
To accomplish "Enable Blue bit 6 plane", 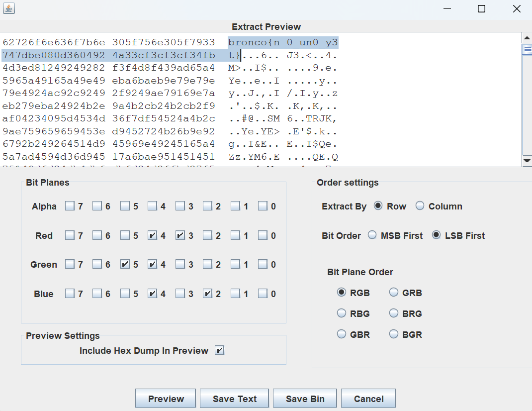I will 97,293.
